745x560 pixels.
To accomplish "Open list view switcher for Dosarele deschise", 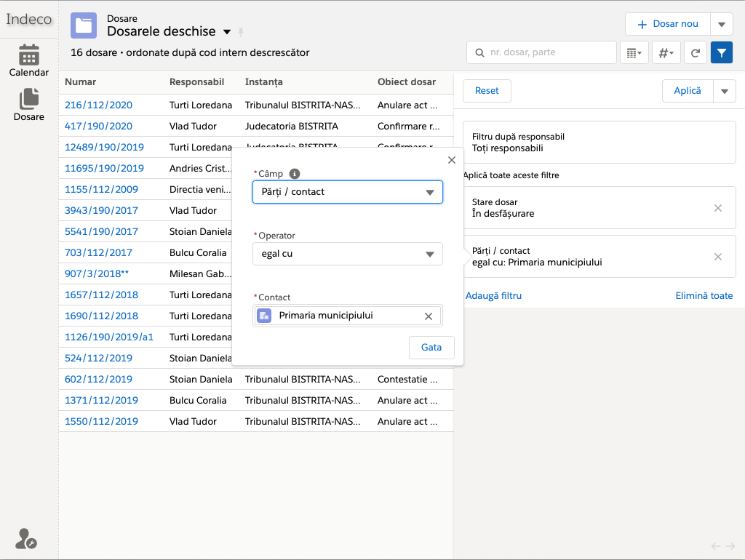I will [x=227, y=32].
